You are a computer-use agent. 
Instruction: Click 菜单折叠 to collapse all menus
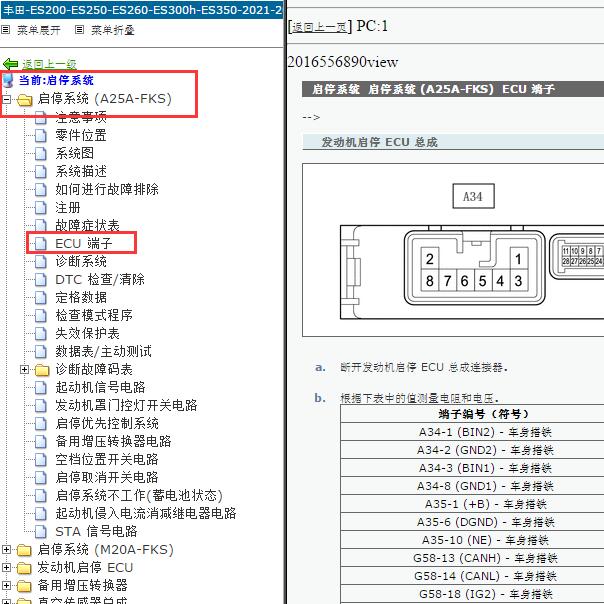click(112, 30)
